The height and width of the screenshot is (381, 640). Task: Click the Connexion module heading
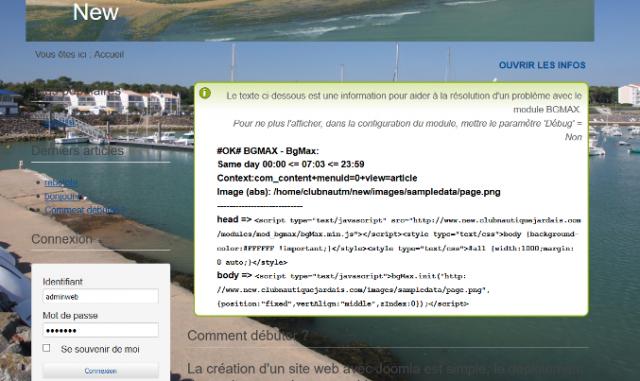[62, 239]
